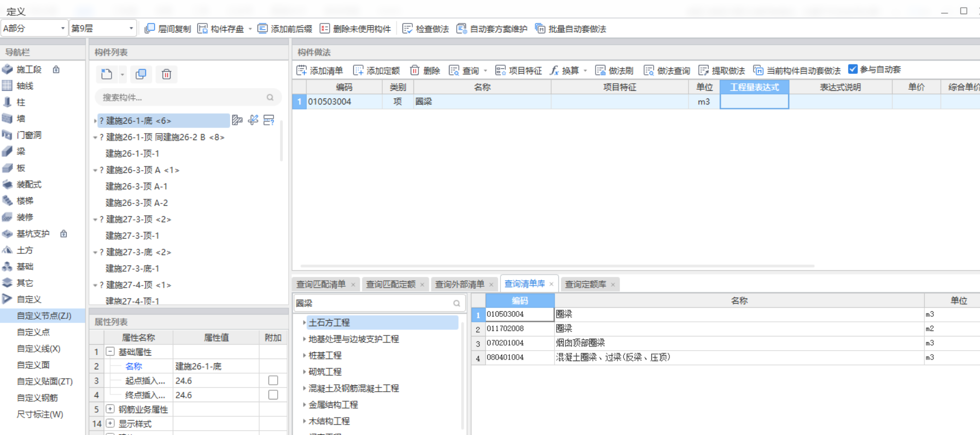
Task: Open 构件存盘 dropdown arrow
Action: click(x=250, y=29)
